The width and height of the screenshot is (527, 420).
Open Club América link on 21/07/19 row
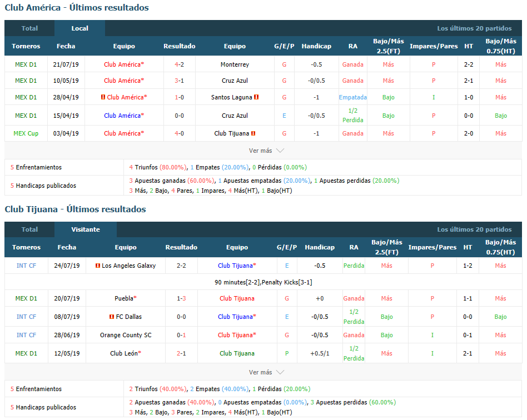(123, 64)
